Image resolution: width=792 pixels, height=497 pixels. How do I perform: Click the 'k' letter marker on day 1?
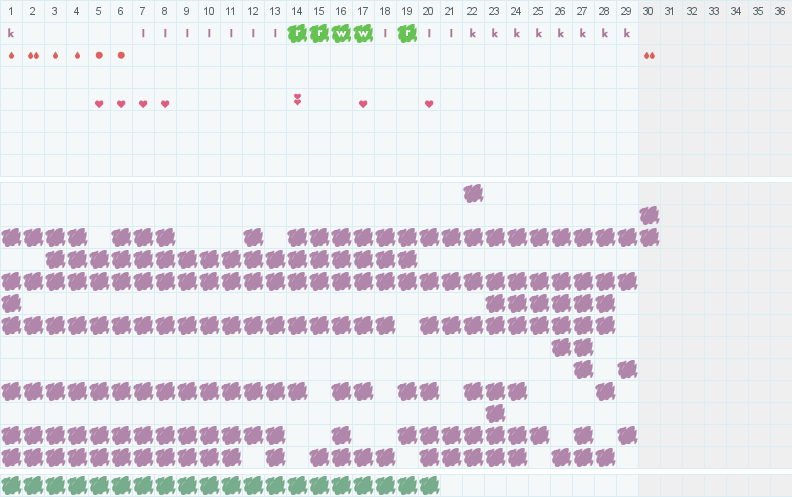11,33
